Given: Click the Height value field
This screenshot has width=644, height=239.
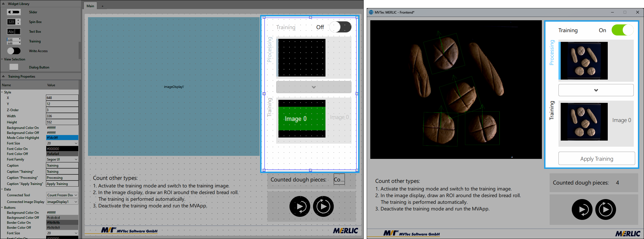Looking at the screenshot, I should point(62,122).
